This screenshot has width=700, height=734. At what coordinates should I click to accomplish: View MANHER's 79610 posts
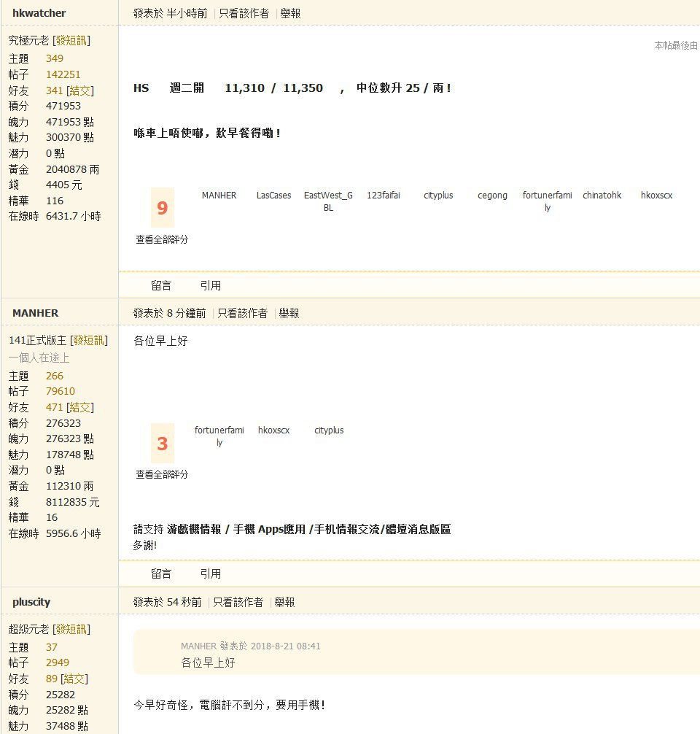60,391
